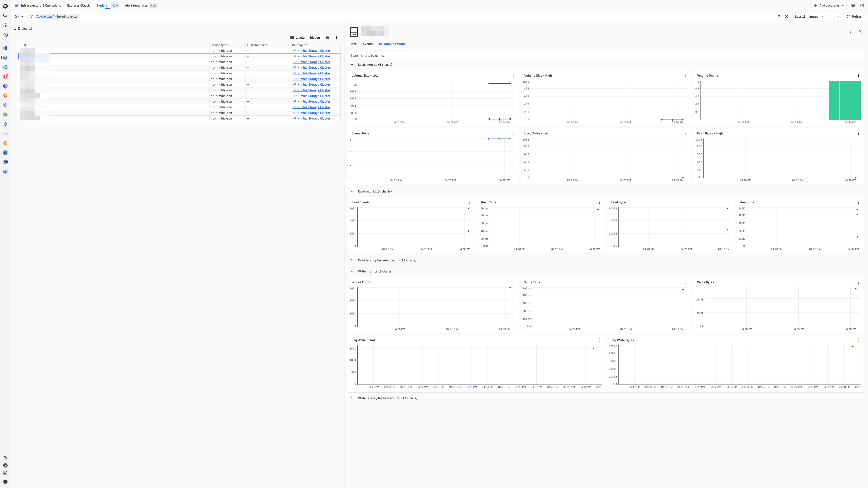This screenshot has height=488, width=868.
Task: Expand the left panel beside Disks
Action: click(15, 29)
